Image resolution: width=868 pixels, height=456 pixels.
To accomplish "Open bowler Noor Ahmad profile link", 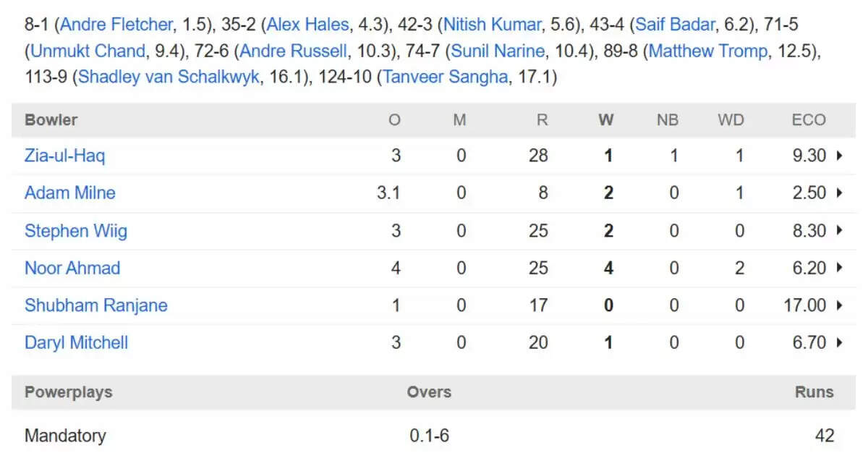I will [72, 268].
